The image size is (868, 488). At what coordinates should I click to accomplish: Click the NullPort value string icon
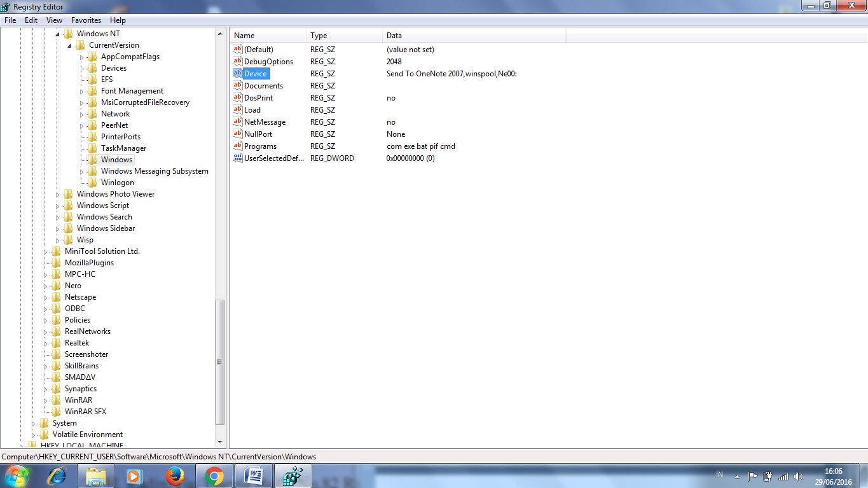pos(238,134)
